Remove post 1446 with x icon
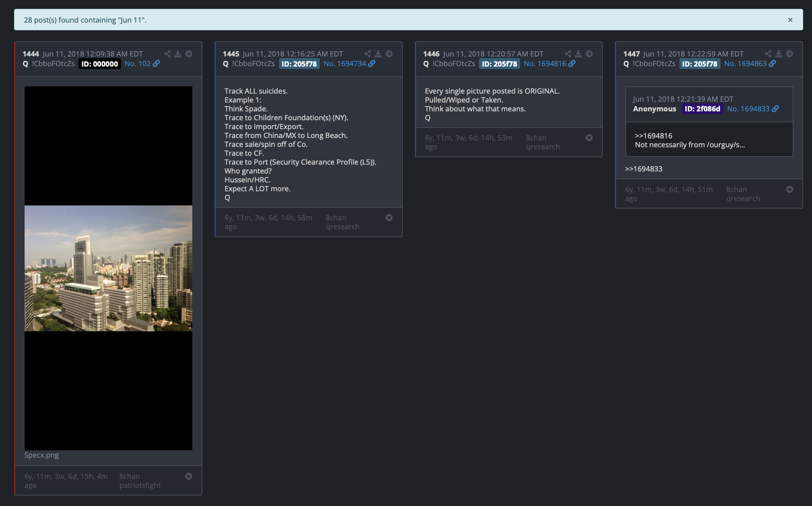The height and width of the screenshot is (506, 812). [589, 138]
